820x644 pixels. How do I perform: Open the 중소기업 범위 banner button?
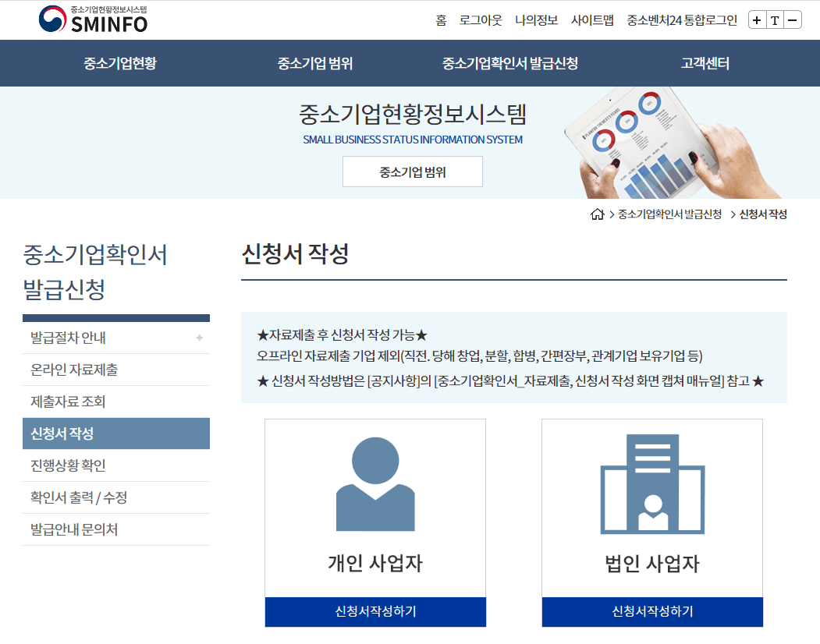(412, 171)
